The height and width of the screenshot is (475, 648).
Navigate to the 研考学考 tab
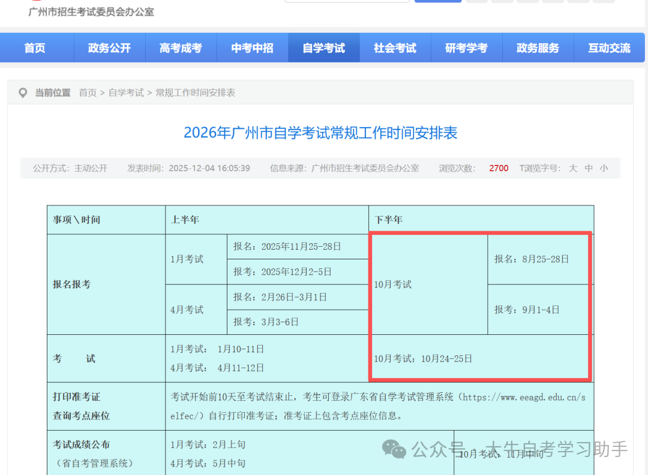(466, 48)
